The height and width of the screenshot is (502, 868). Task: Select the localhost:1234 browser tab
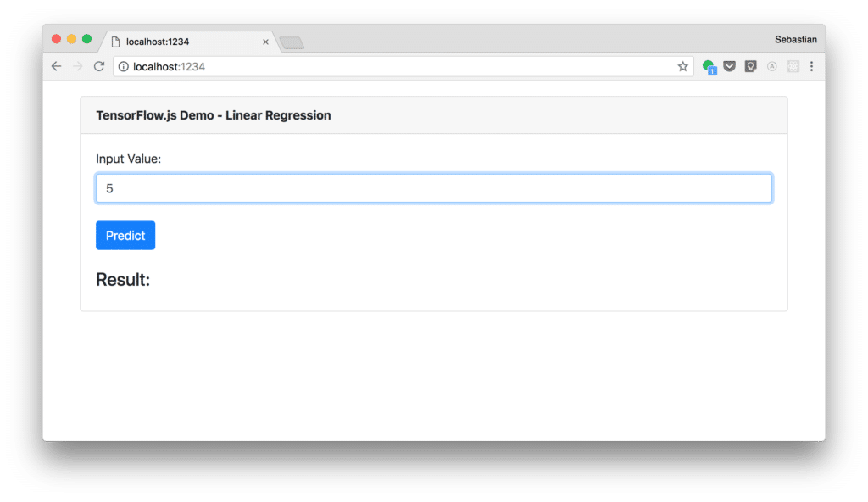click(178, 41)
